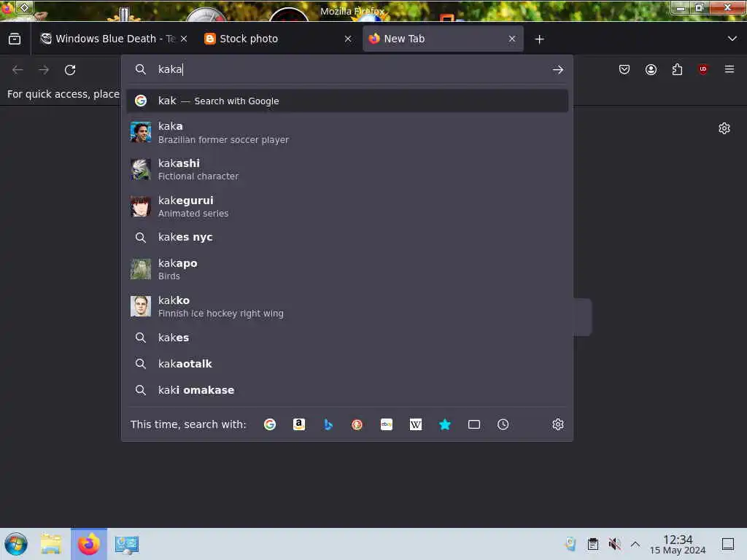The image size is (747, 560).
Task: Search in open Tabs icon
Action: 474,424
